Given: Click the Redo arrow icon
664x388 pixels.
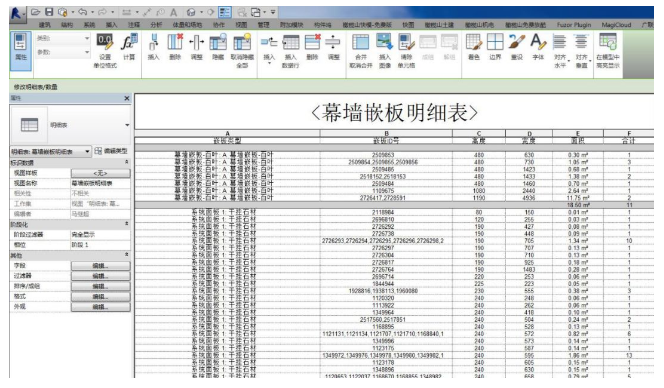Looking at the screenshot, I should pos(102,12).
